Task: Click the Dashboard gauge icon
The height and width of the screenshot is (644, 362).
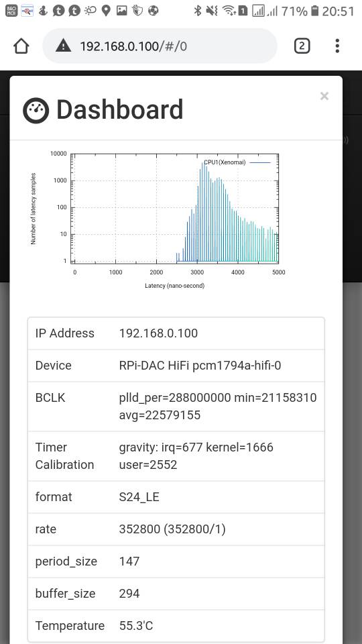Action: (x=36, y=111)
